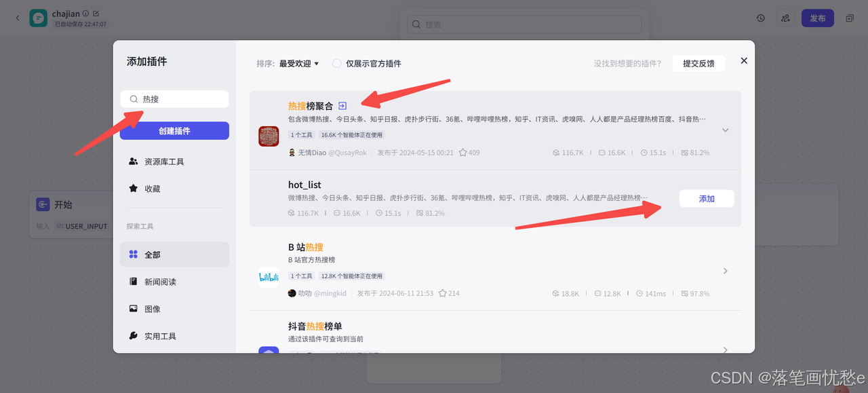868x393 pixels.
Task: Click the plugin search field containing 热搜
Action: pos(174,99)
